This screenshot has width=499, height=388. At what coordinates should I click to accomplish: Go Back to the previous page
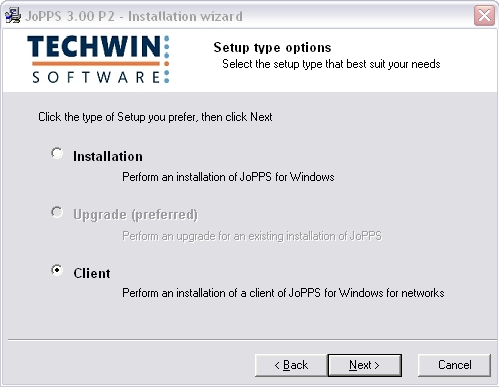[x=291, y=365]
